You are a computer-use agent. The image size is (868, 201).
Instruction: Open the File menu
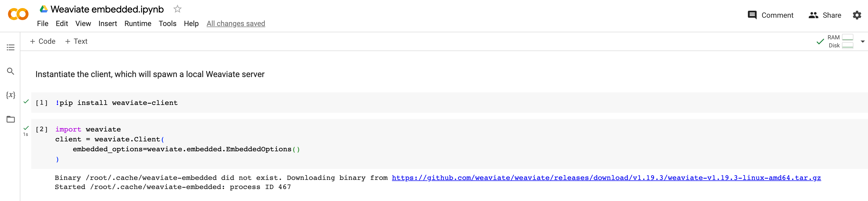tap(42, 24)
